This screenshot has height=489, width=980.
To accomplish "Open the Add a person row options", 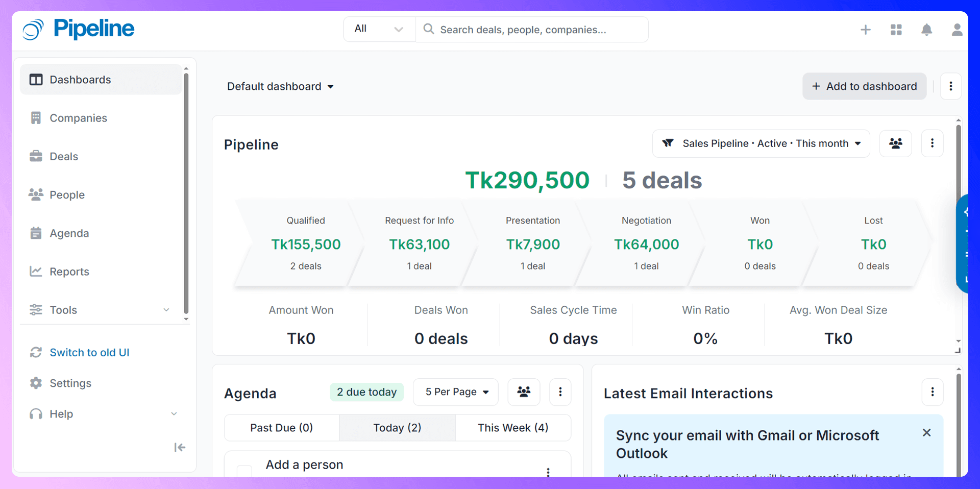I will coord(548,472).
